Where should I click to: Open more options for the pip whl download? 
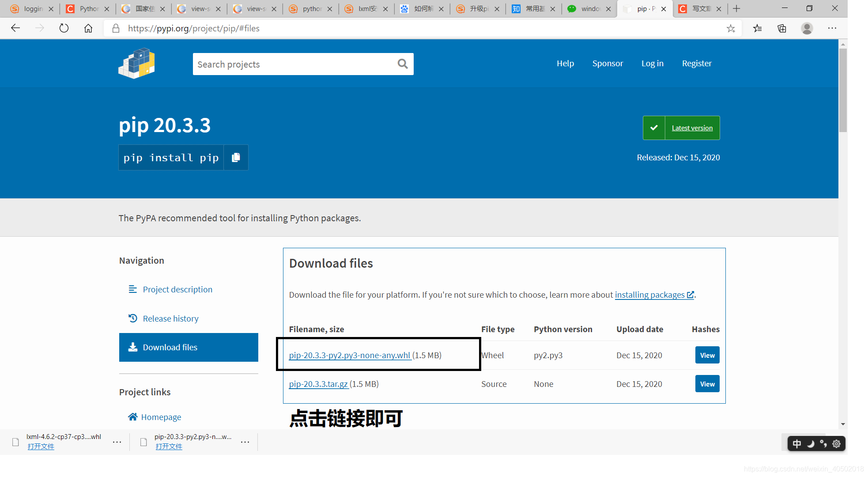[x=245, y=442]
